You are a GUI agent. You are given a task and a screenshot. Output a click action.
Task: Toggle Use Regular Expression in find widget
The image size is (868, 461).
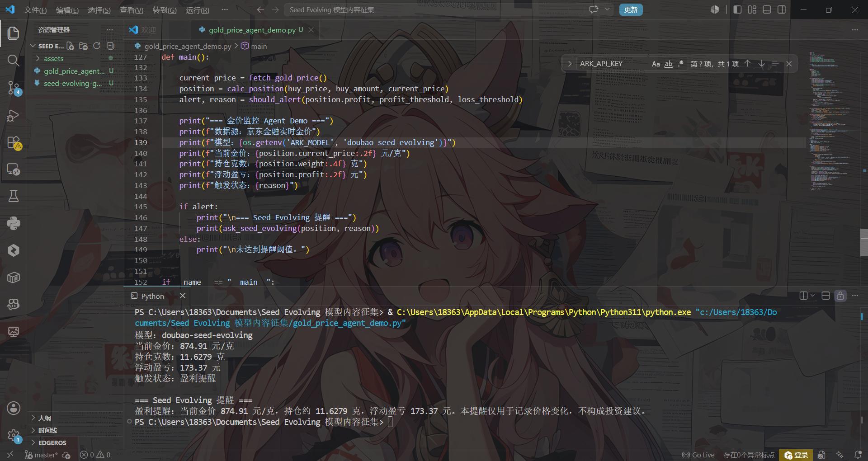click(681, 64)
